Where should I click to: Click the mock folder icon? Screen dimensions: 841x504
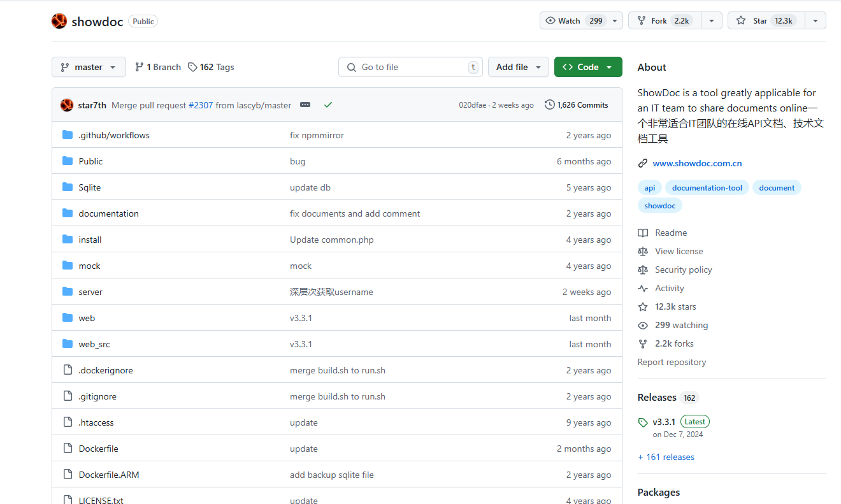coord(68,266)
